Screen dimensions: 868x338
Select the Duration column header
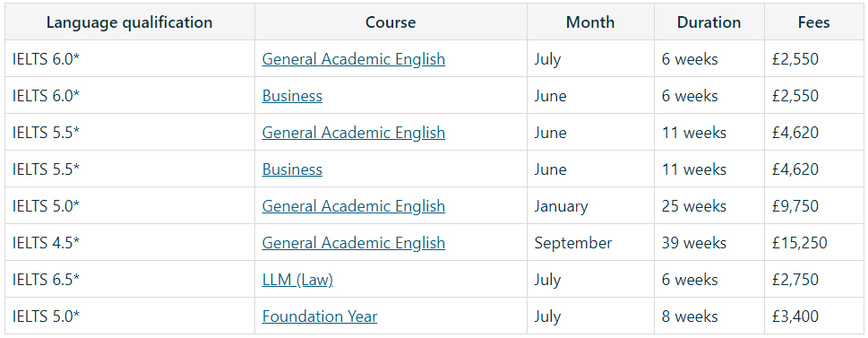coord(709,22)
